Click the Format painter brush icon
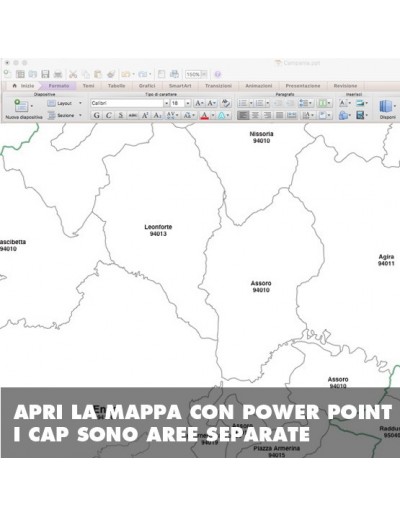400x517 pixels. (x=111, y=74)
